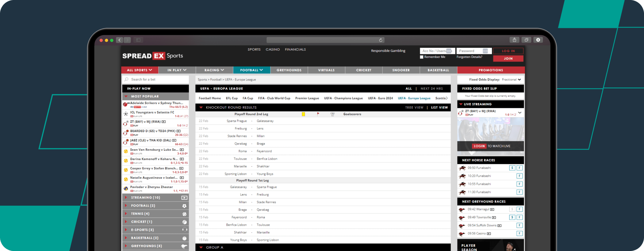644x251 pixels.
Task: Click the Basketball row ball icon
Action: pos(184,238)
